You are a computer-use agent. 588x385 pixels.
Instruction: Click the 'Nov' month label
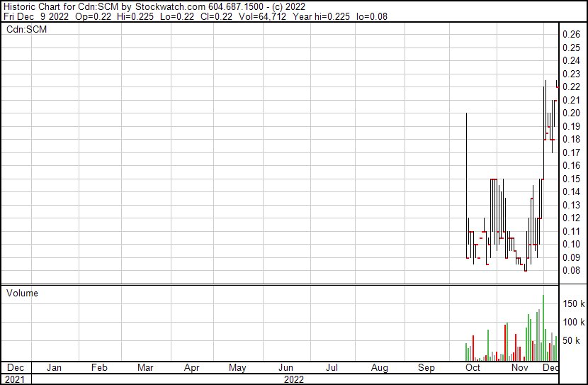click(x=520, y=367)
